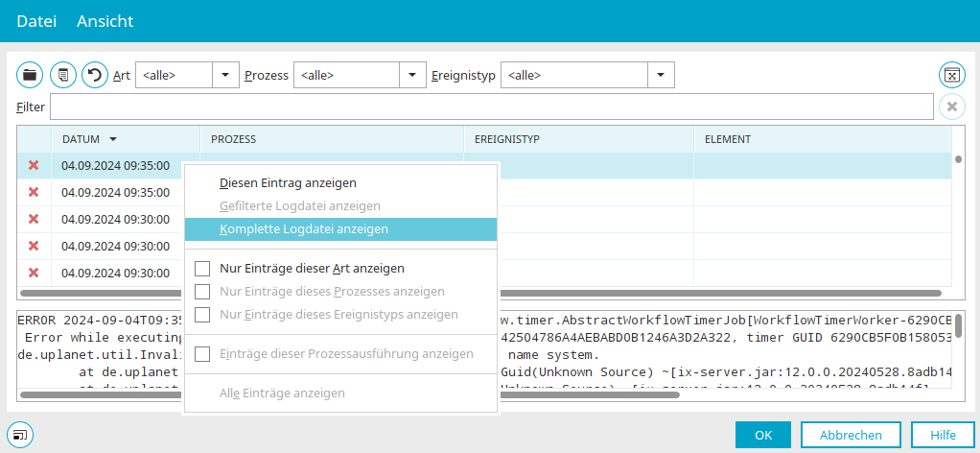Click the log document icon in toolbar
Screen dimensions: 980x453
click(x=62, y=75)
